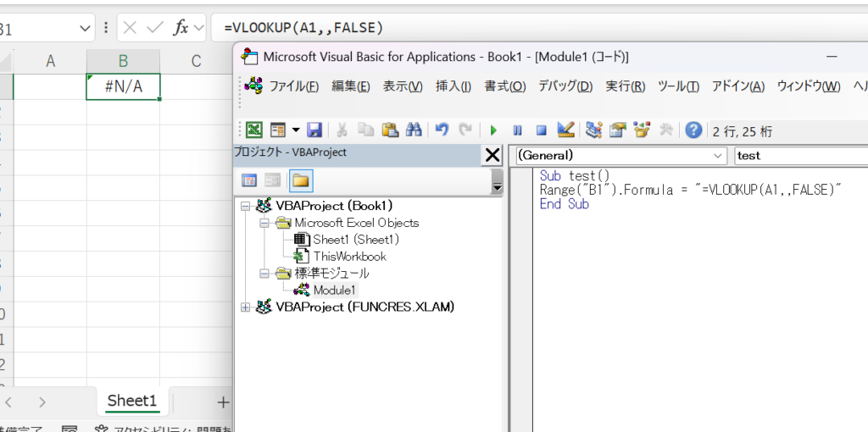This screenshot has height=432, width=868.
Task: Run the macro with green play icon
Action: point(493,130)
